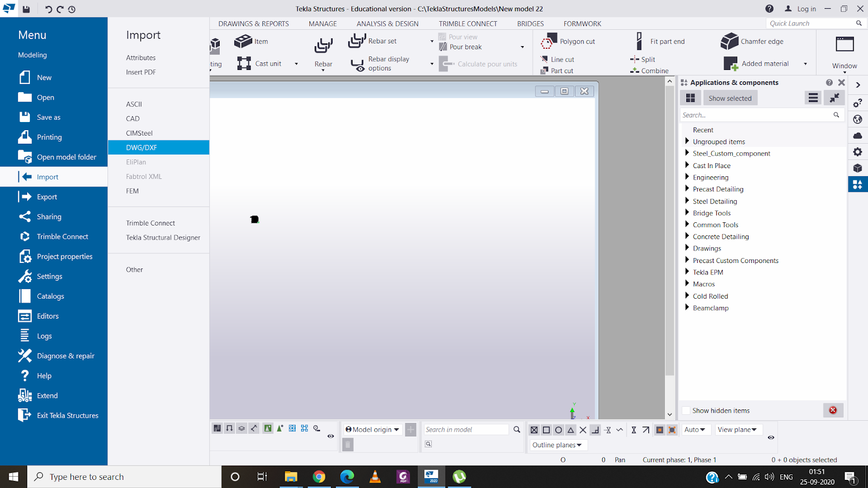Viewport: 868px width, 488px height.
Task: Click the Search in model field
Action: tap(467, 429)
